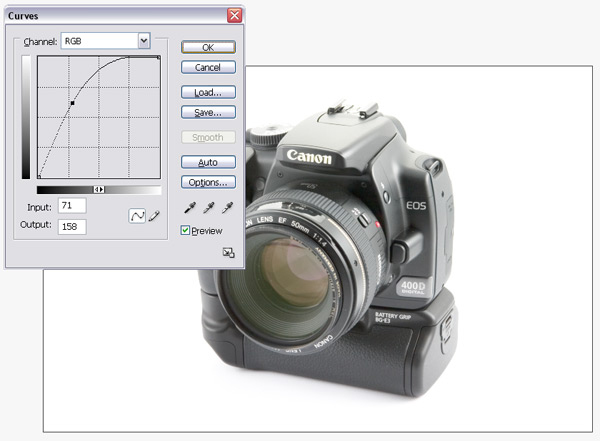600x441 pixels.
Task: Toggle the gradient bar direction arrows
Action: click(x=99, y=189)
